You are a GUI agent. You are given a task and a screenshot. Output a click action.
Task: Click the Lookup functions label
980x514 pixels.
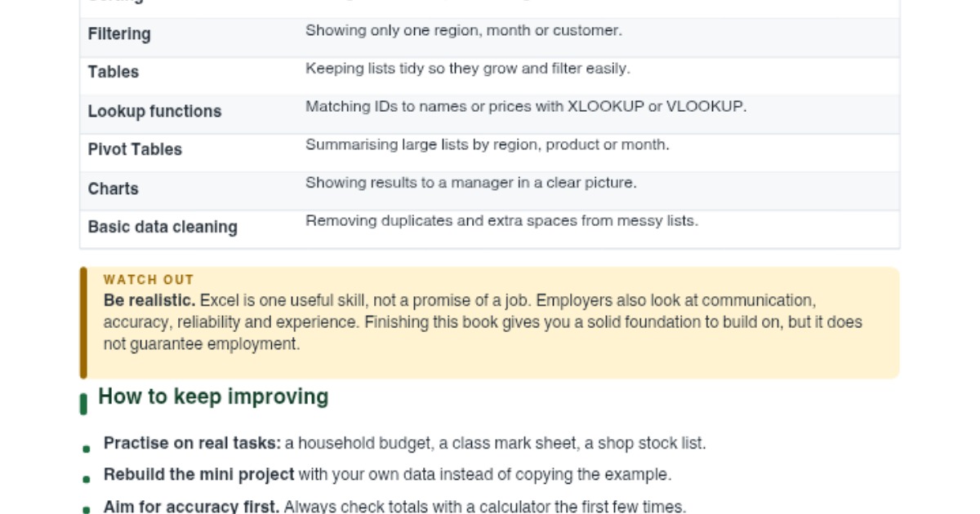pyautogui.click(x=154, y=111)
